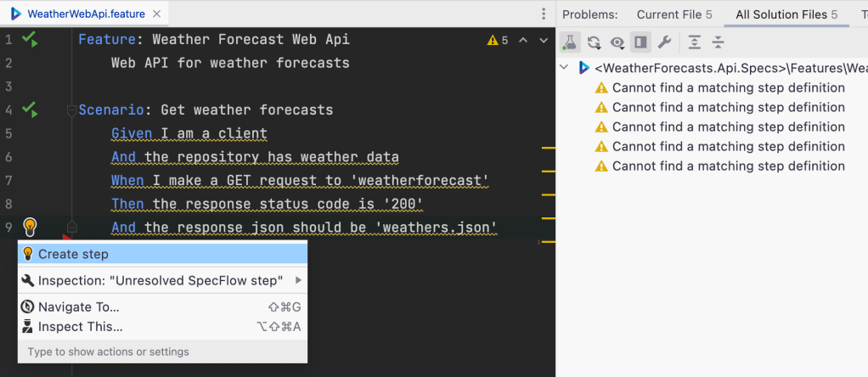Expand the Inspection Unresolved SpecFlow step submenu
The height and width of the screenshot is (377, 868).
[298, 280]
